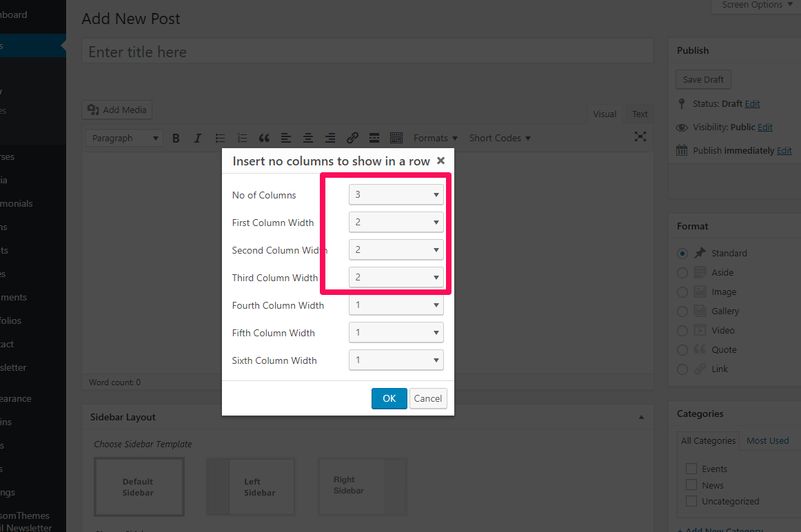The image size is (801, 532).
Task: Select the Left Sidebar template thumbnail
Action: pyautogui.click(x=251, y=487)
